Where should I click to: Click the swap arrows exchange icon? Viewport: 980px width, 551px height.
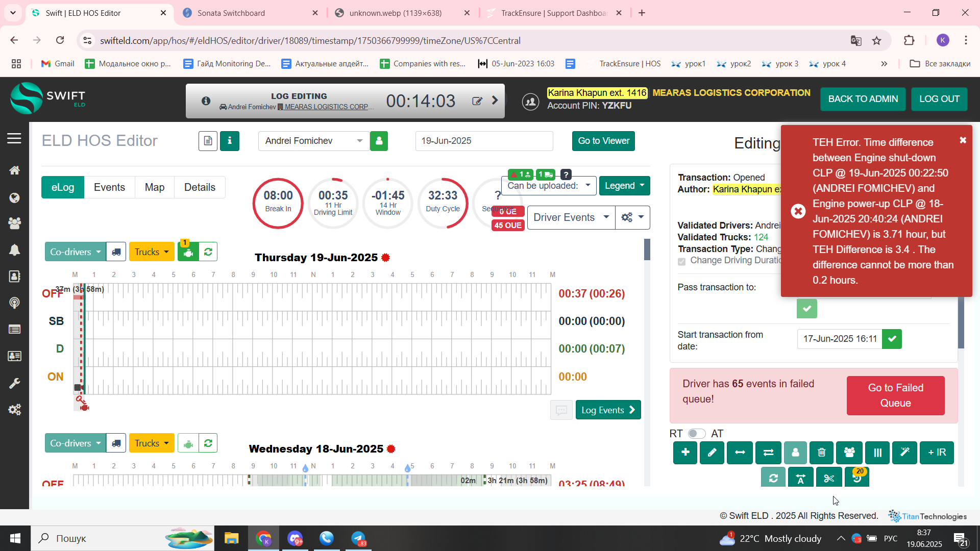[x=768, y=453]
